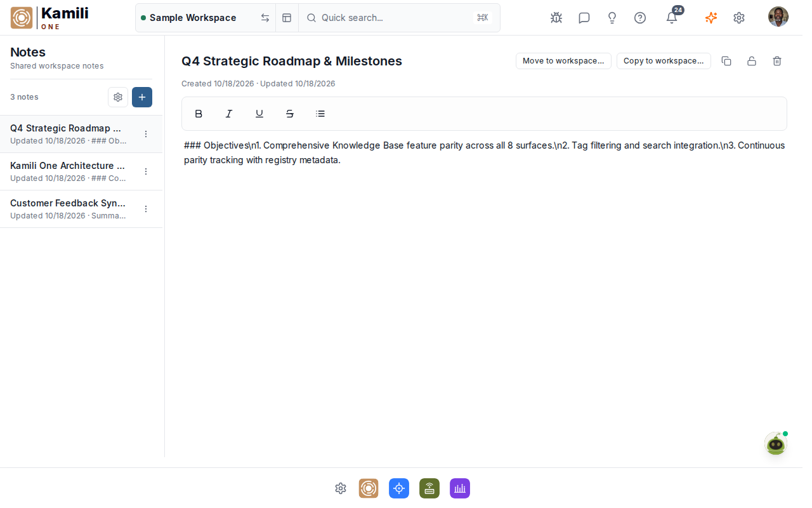
Task: Open the chat messages icon
Action: click(584, 18)
